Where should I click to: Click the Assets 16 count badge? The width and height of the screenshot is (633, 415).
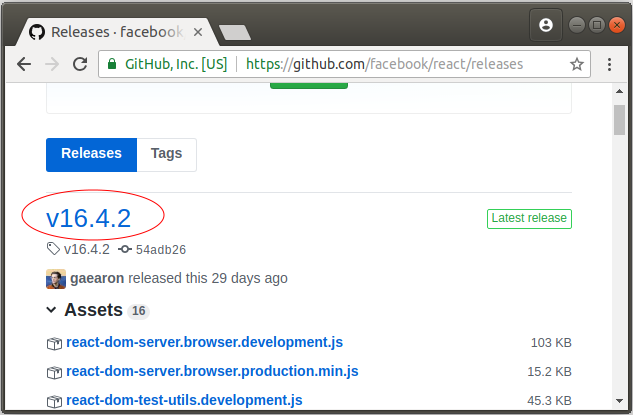click(138, 311)
